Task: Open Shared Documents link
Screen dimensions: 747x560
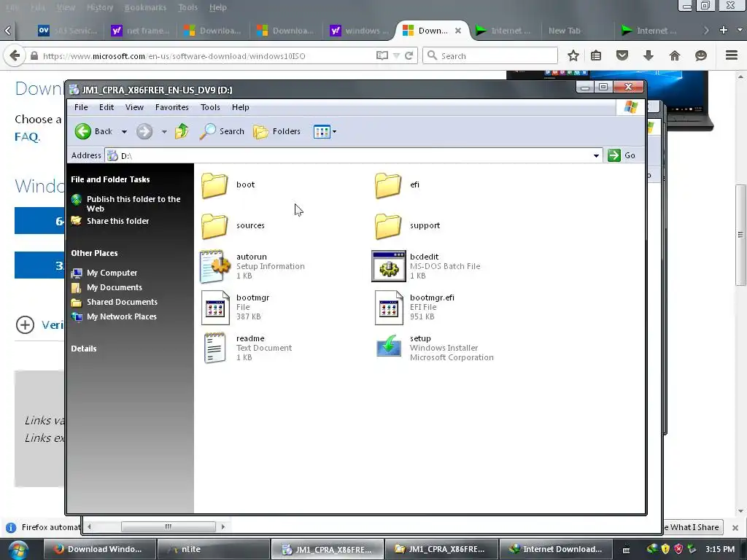Action: pos(122,303)
